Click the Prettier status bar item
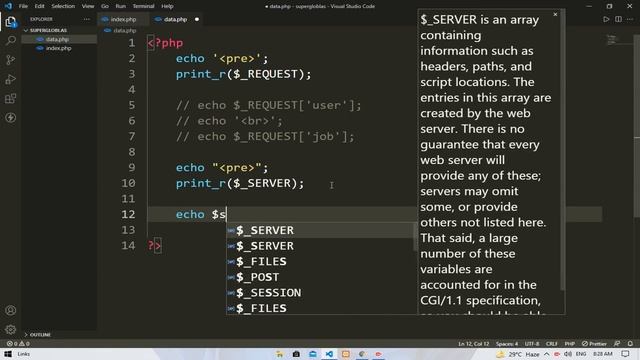 pos(594,344)
